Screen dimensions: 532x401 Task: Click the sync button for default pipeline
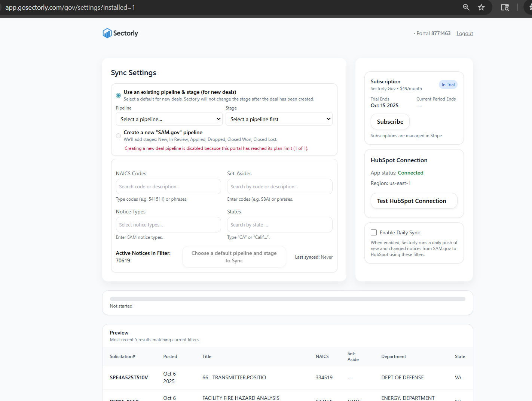[x=234, y=257]
